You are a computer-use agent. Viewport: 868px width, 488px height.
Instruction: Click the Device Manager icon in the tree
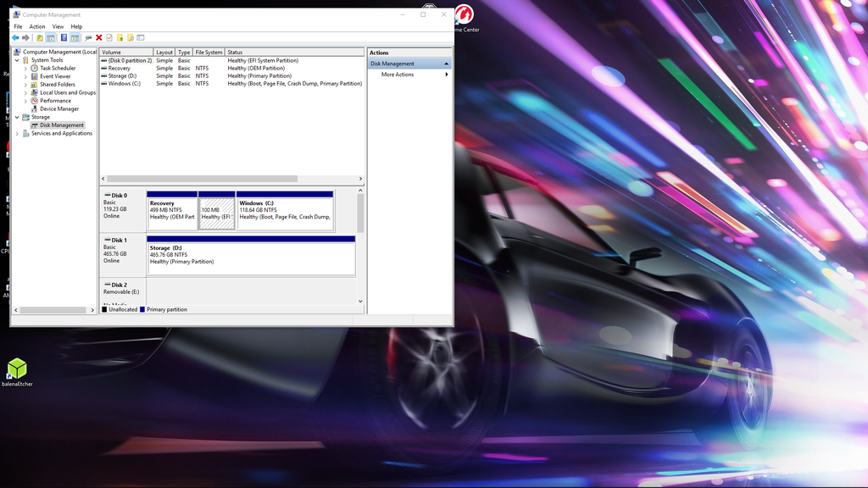click(x=34, y=109)
